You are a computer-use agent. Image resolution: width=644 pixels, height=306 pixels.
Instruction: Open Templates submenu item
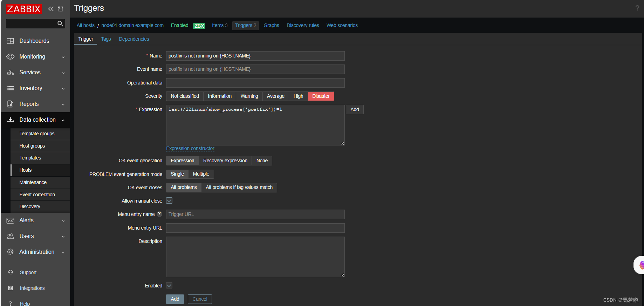click(x=40, y=158)
